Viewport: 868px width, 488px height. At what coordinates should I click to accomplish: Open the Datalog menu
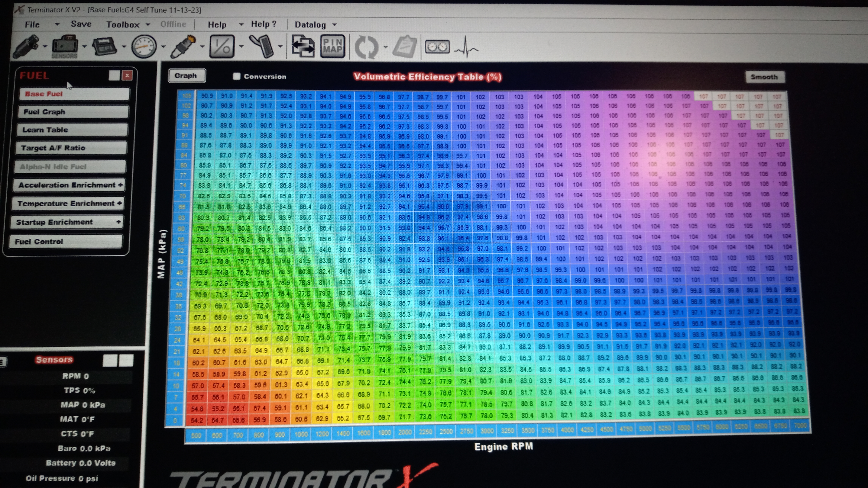pos(310,25)
